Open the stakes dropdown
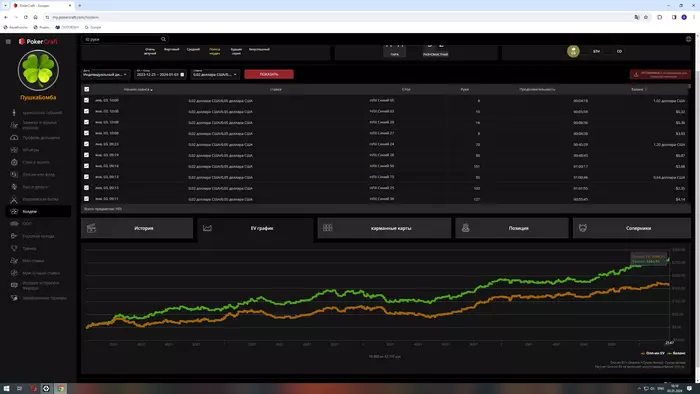 [215, 74]
